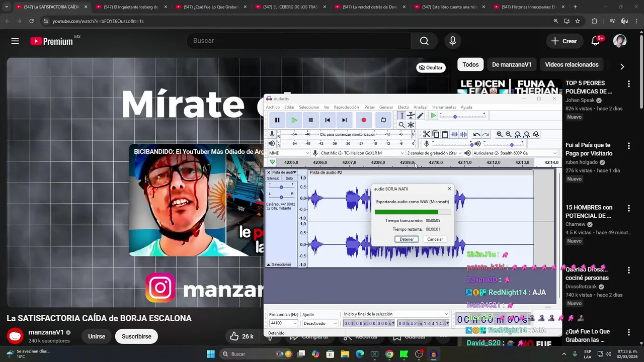644x362 pixels.
Task: Click Cancelar in the export dialog
Action: pos(435,239)
